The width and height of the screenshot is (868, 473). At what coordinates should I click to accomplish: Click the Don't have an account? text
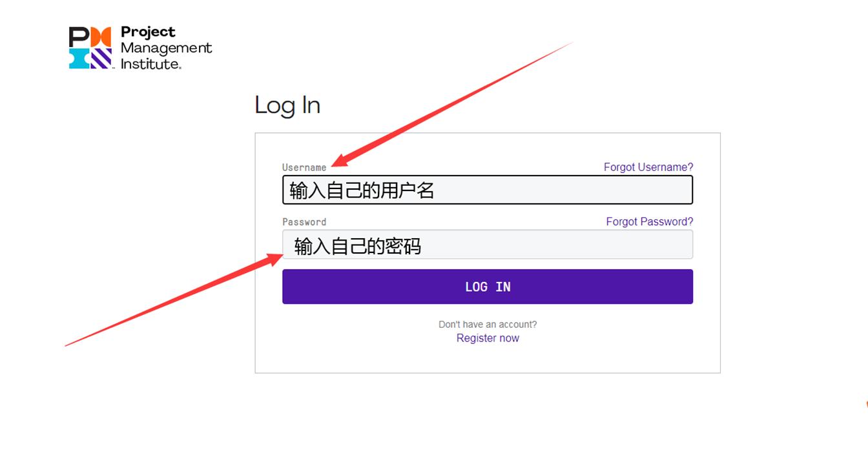[488, 324]
